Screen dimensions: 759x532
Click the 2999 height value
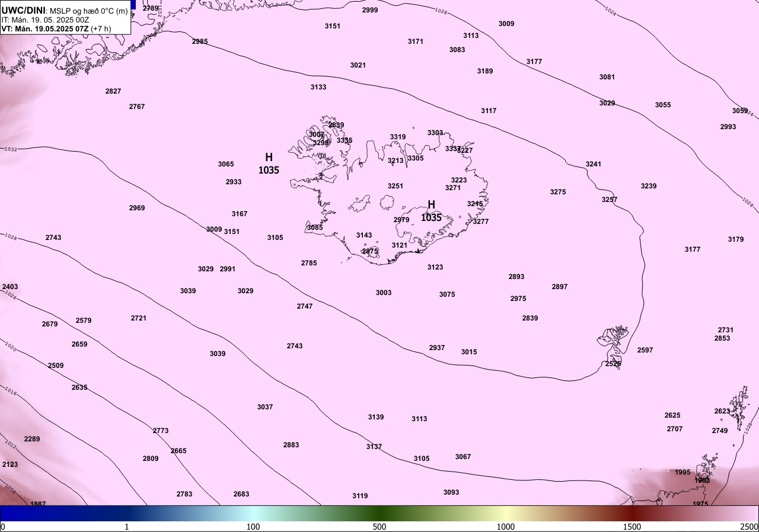click(370, 10)
